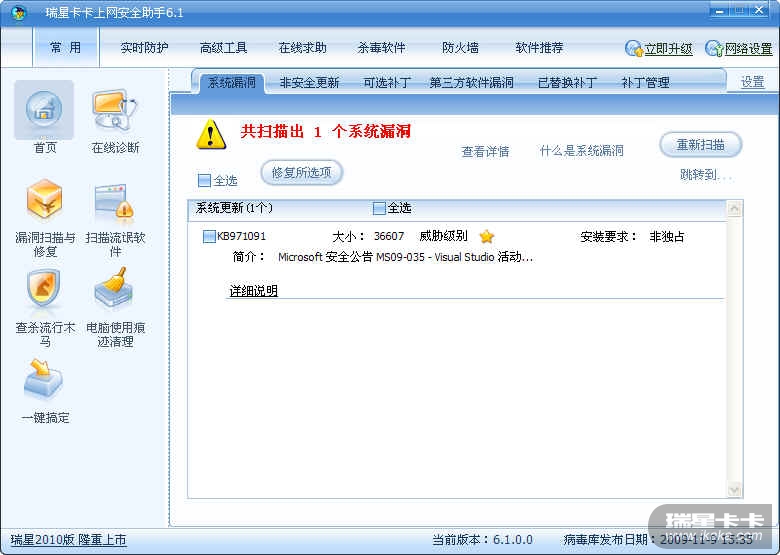Click 网络设置 link text
The height and width of the screenshot is (555, 780).
pyautogui.click(x=748, y=49)
